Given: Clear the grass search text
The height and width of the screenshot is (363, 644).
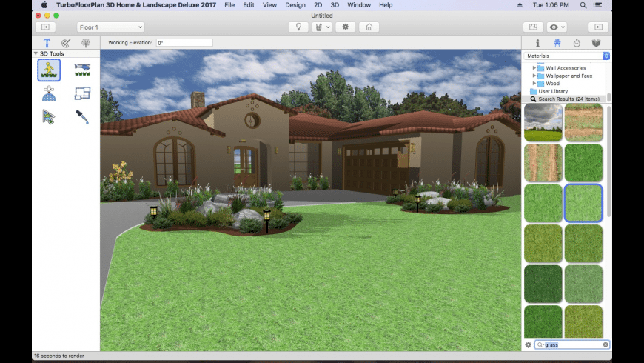Looking at the screenshot, I should (x=606, y=345).
